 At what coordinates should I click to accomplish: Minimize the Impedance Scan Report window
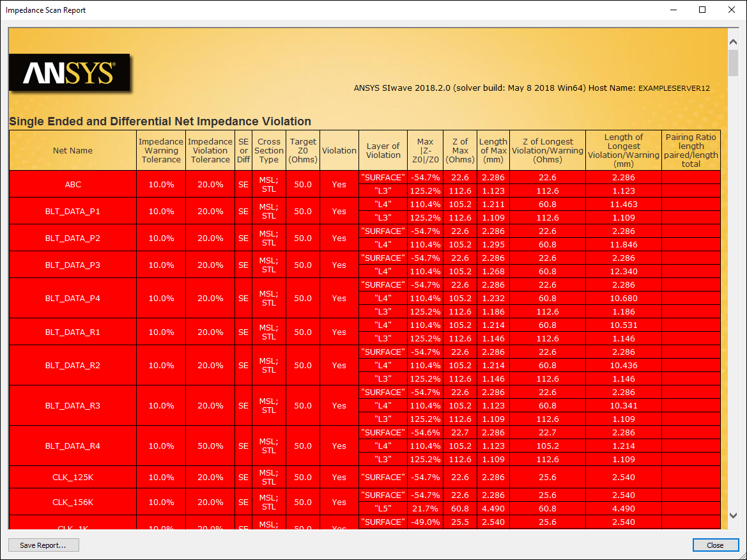click(675, 10)
